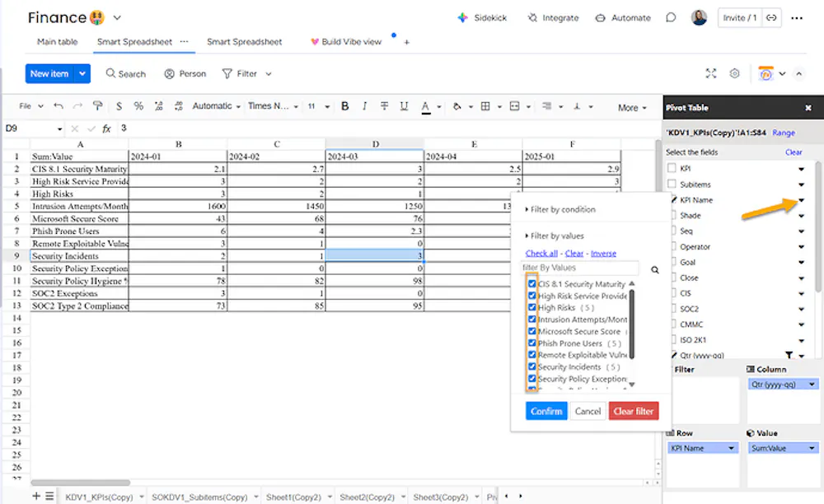
Task: Click the horizontal align icon
Action: click(546, 106)
